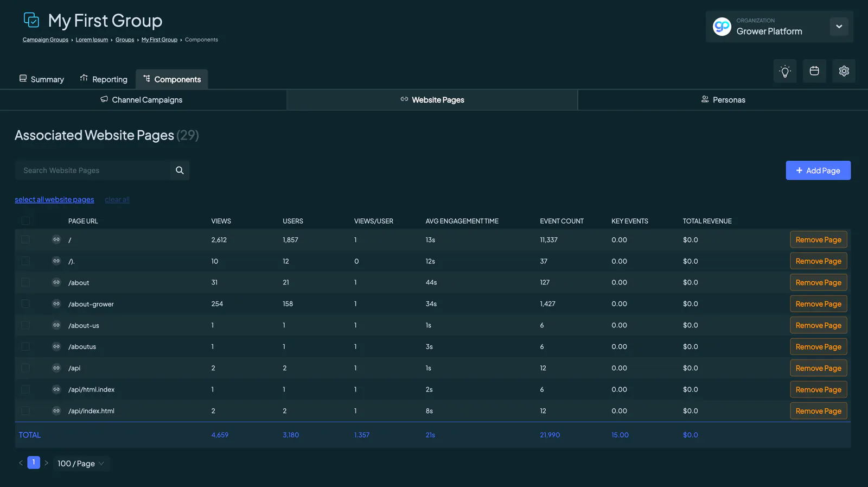The height and width of the screenshot is (487, 868).
Task: Select page 1 in pagination
Action: (34, 463)
